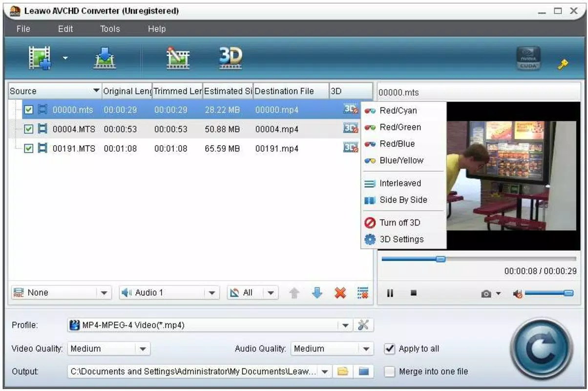This screenshot has height=391, width=588.
Task: Uncheck the 00004.MTS checkbox
Action: click(29, 129)
